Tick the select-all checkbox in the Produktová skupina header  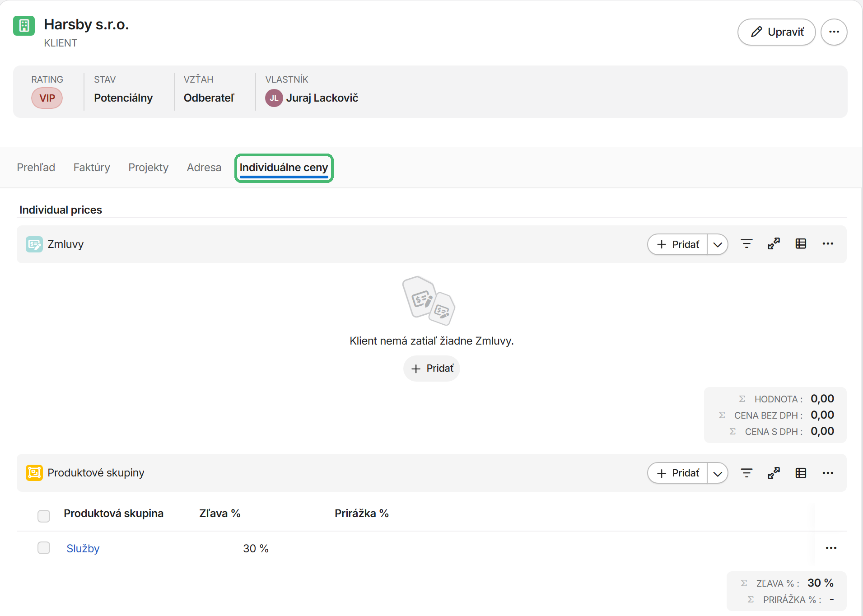pyautogui.click(x=44, y=516)
